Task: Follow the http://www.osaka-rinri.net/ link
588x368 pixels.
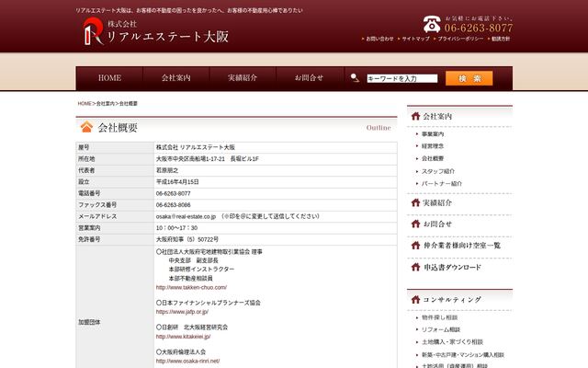Action: [x=187, y=362]
